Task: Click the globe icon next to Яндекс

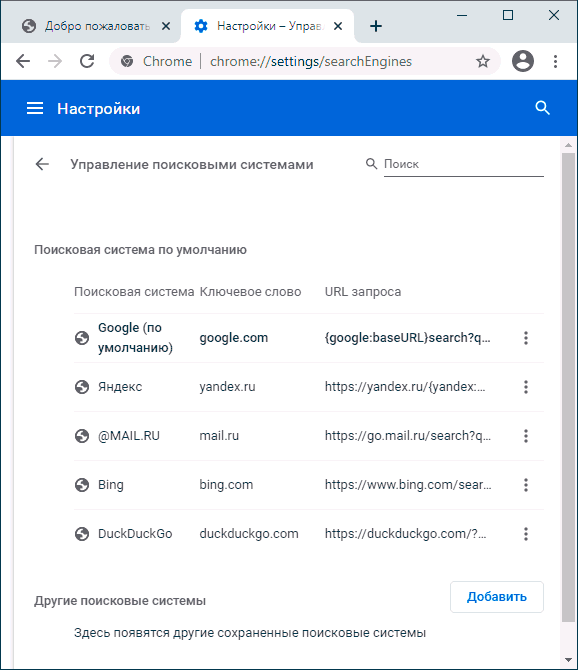Action: pyautogui.click(x=82, y=387)
